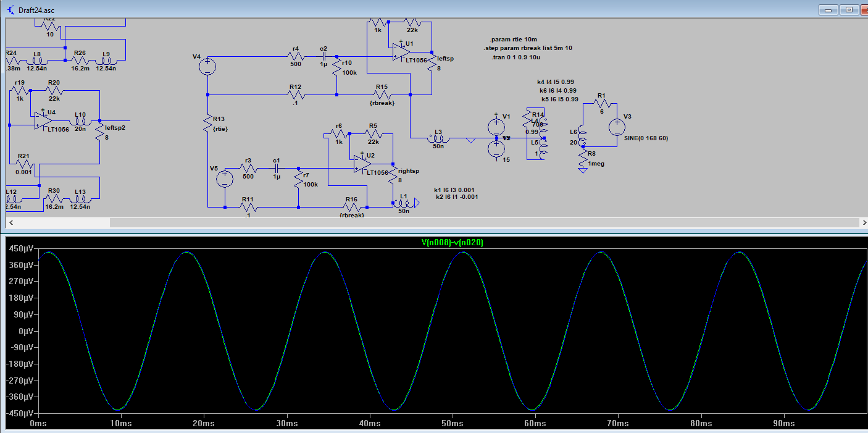This screenshot has height=433, width=868.
Task: Click the scrollbar right arrow of schematic pane
Action: click(x=864, y=222)
